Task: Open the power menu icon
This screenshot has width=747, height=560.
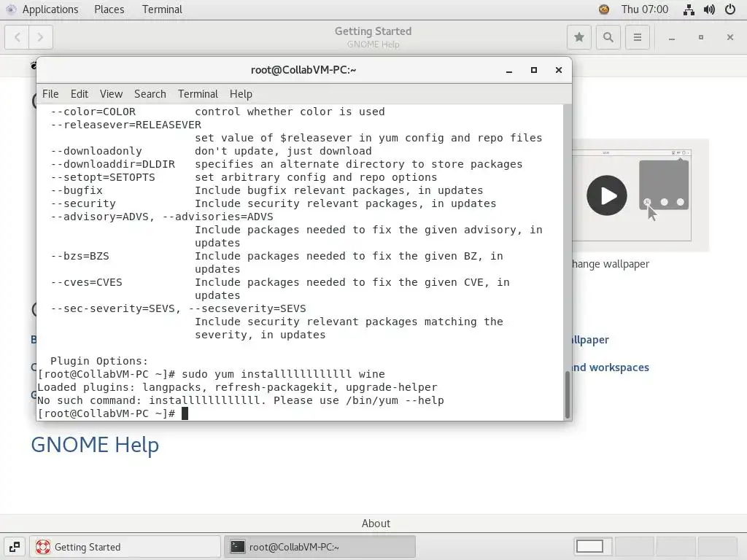Action: pyautogui.click(x=729, y=9)
